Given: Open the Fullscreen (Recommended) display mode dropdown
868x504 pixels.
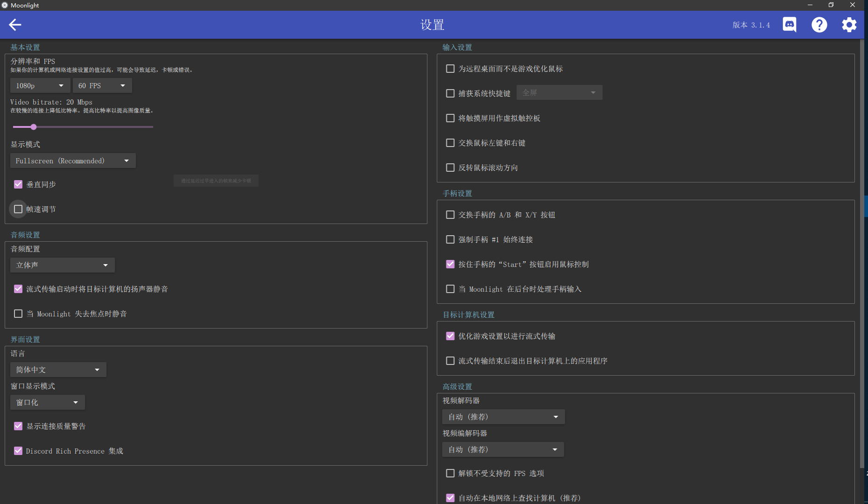Looking at the screenshot, I should point(73,161).
